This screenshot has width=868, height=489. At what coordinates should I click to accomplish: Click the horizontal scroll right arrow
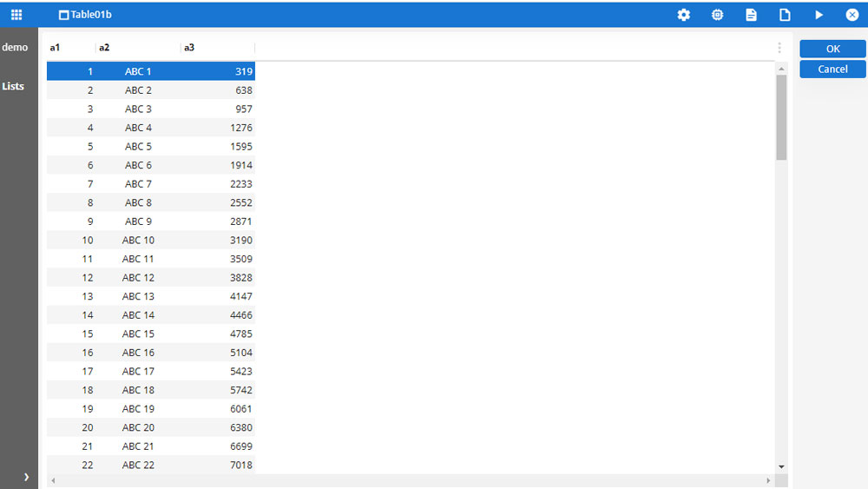click(x=768, y=480)
